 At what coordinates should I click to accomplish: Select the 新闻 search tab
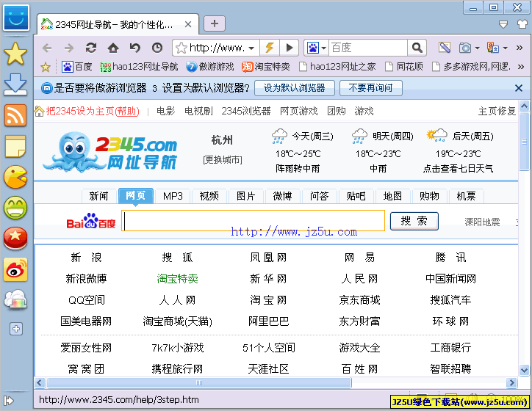(98, 196)
